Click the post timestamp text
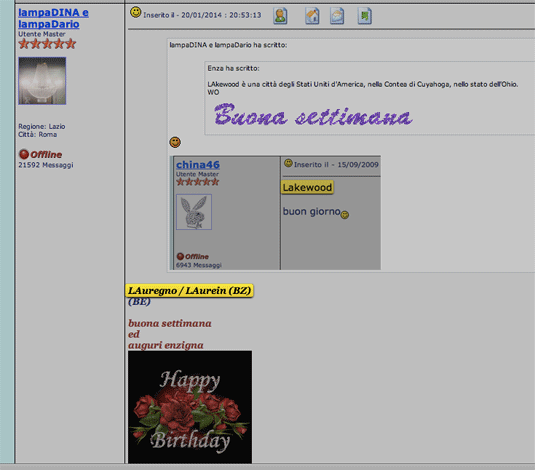 pos(202,15)
